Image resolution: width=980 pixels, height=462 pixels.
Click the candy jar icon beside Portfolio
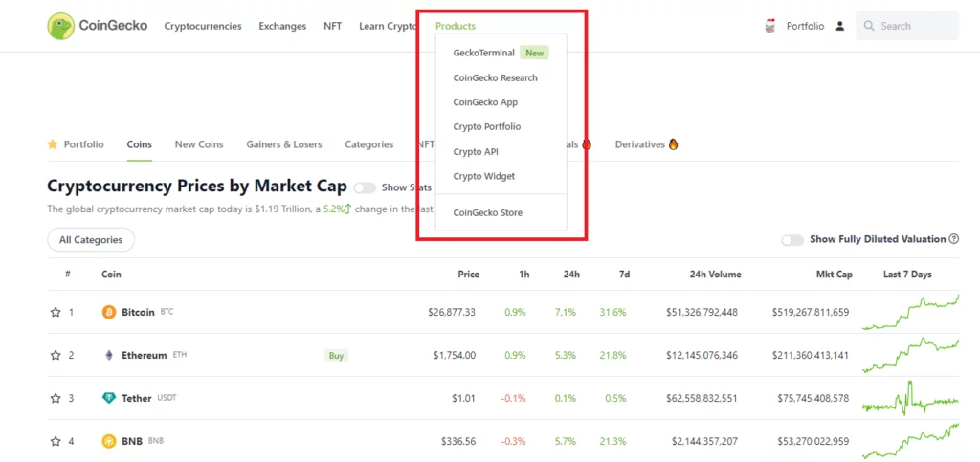(x=769, y=26)
